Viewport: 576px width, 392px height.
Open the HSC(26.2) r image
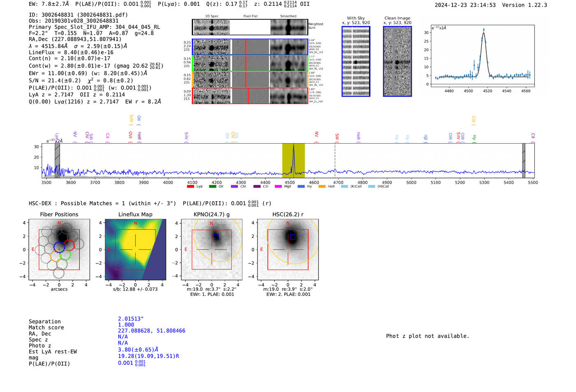pos(288,250)
